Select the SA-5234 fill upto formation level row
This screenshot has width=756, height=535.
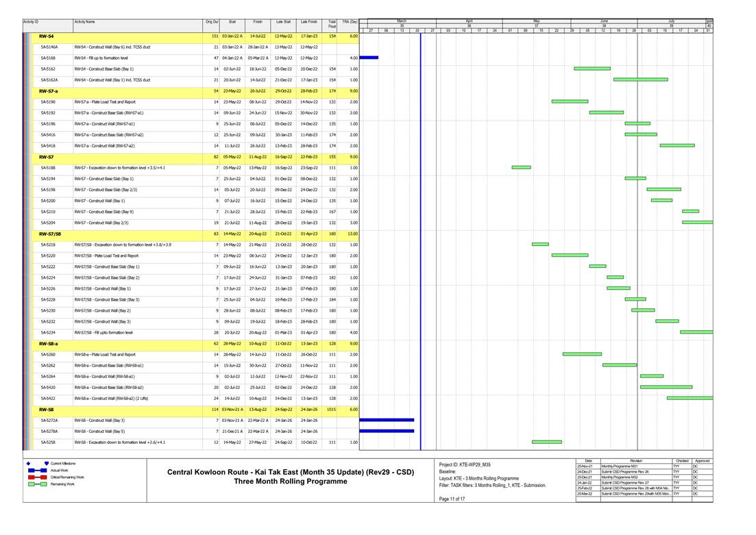pyautogui.click(x=103, y=332)
